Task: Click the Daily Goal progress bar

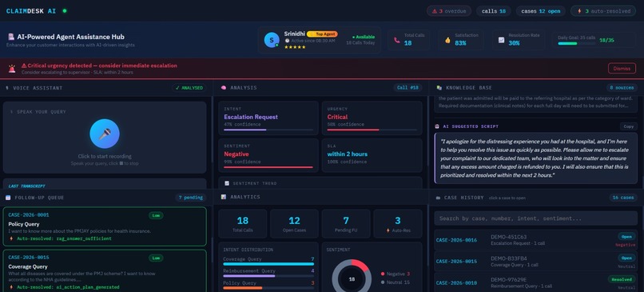Action: pyautogui.click(x=576, y=43)
